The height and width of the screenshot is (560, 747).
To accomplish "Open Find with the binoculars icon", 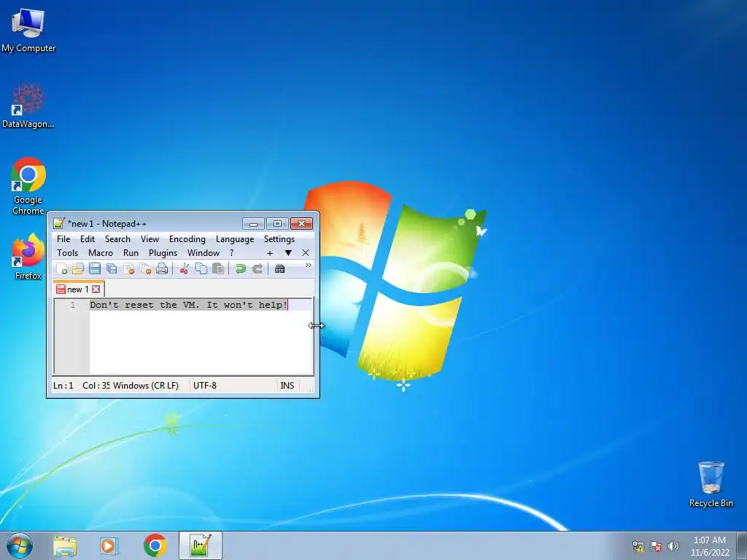I will pyautogui.click(x=279, y=268).
